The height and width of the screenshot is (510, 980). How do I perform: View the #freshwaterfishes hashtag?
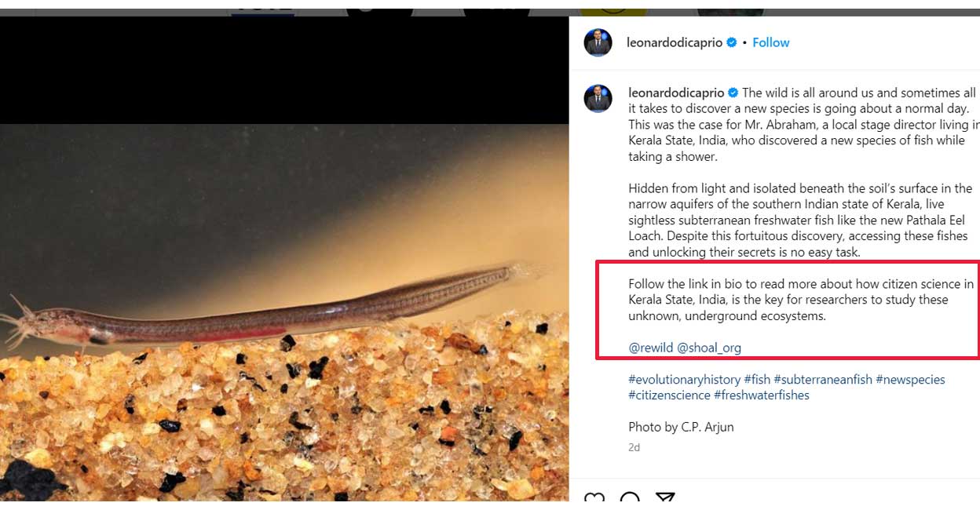click(761, 395)
